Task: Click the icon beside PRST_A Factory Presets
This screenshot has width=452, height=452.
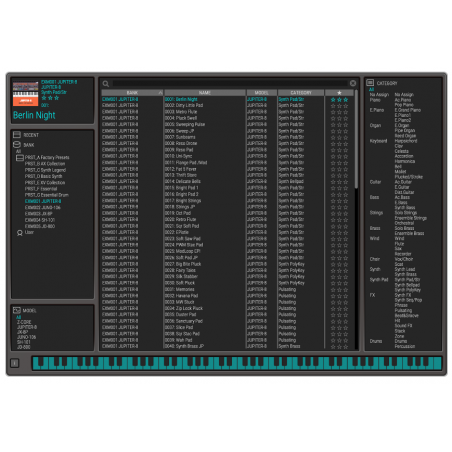Action: click(x=20, y=158)
